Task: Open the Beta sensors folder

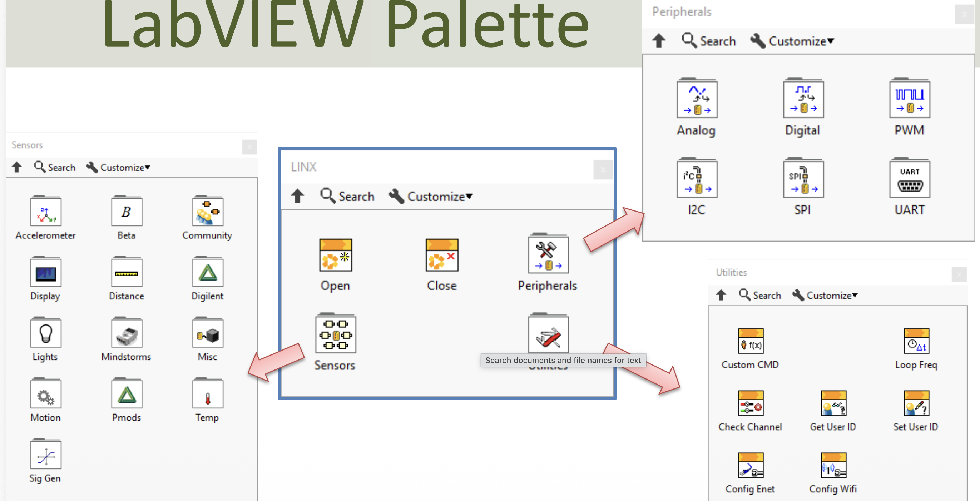Action: point(127,211)
